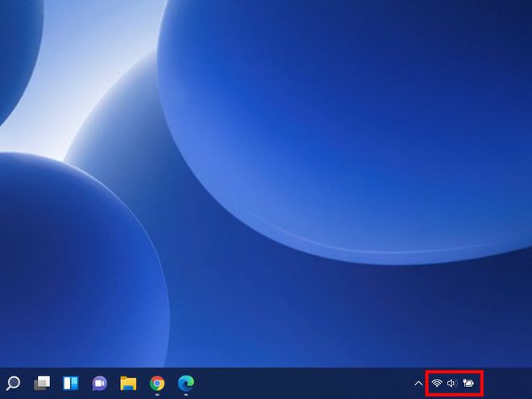Click the speaker volume icon
The width and height of the screenshot is (532, 399).
pyautogui.click(x=452, y=384)
